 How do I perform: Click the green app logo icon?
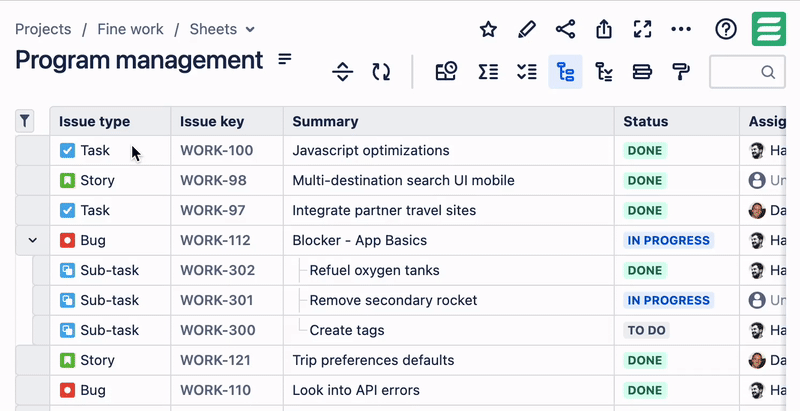point(769,29)
